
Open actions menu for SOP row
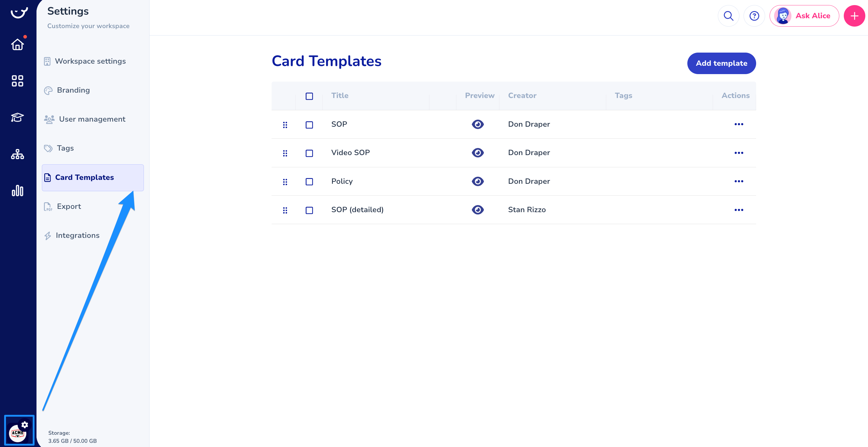point(738,124)
